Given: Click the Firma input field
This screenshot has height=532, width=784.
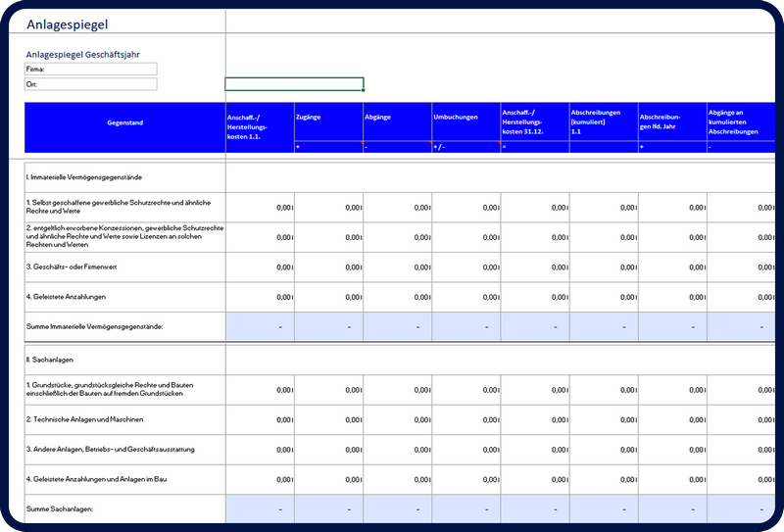Looking at the screenshot, I should point(90,69).
